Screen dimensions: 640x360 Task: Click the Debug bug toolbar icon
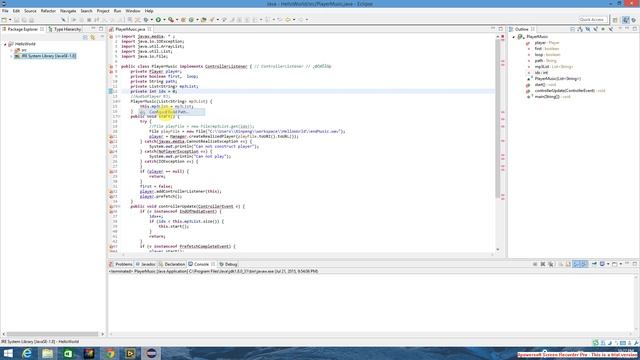146,20
